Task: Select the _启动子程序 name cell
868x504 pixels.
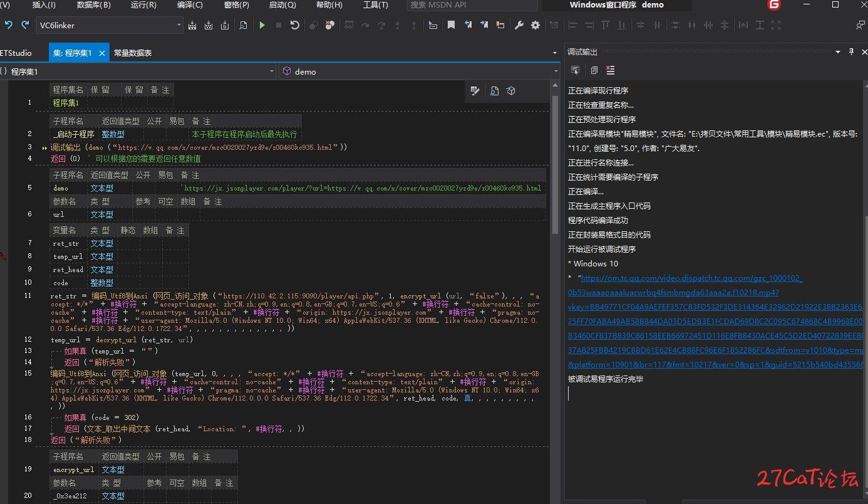Action: pos(73,134)
